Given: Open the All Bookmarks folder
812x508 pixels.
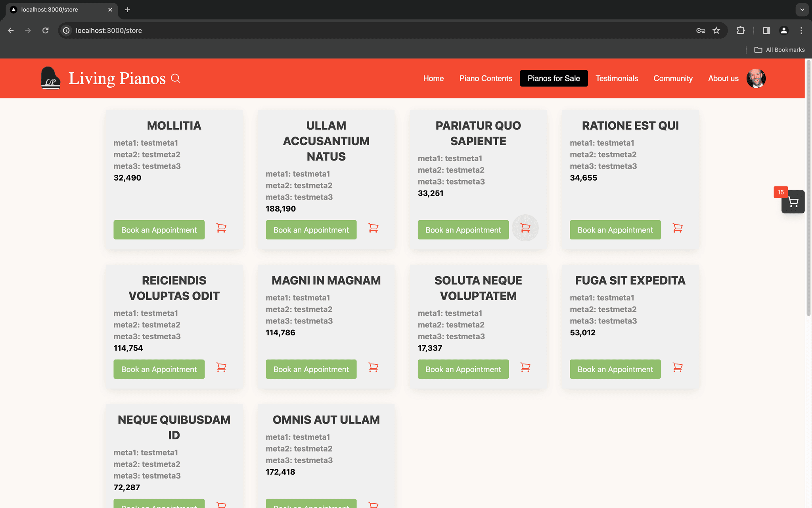Looking at the screenshot, I should click(779, 50).
